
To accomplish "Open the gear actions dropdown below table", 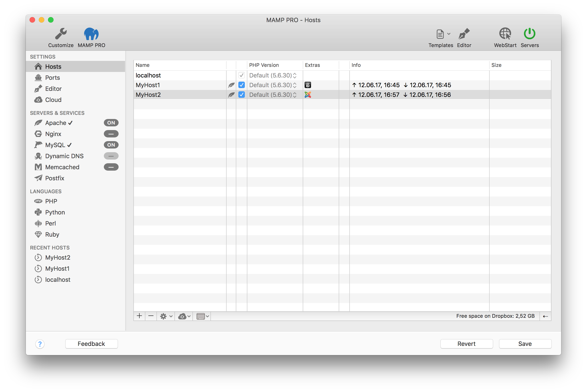I will (166, 316).
